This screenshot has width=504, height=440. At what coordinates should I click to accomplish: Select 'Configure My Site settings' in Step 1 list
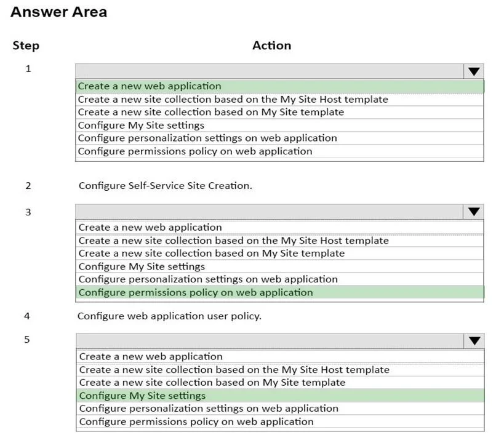coord(279,126)
